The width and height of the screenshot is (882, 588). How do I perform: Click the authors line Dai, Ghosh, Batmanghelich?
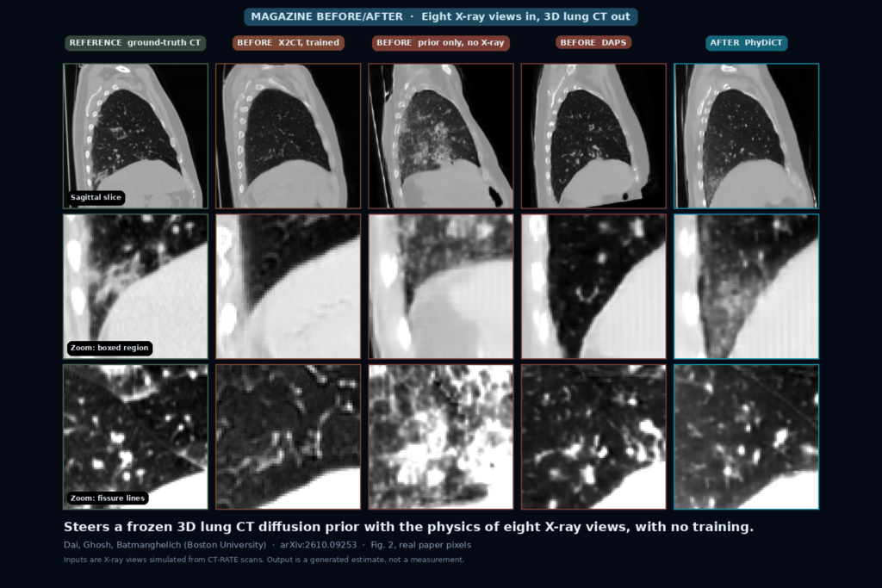point(165,545)
